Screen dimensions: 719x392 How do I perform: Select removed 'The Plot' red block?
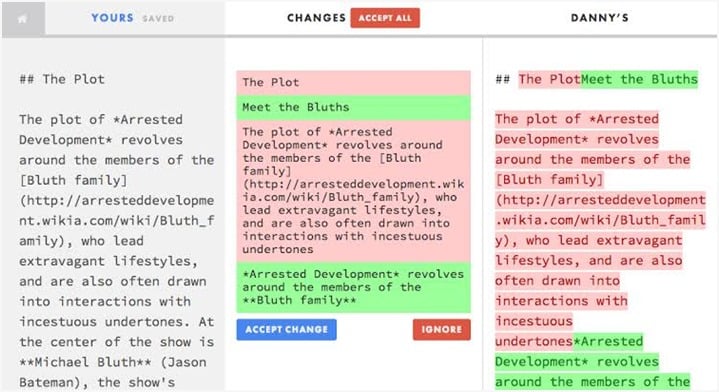coord(354,83)
